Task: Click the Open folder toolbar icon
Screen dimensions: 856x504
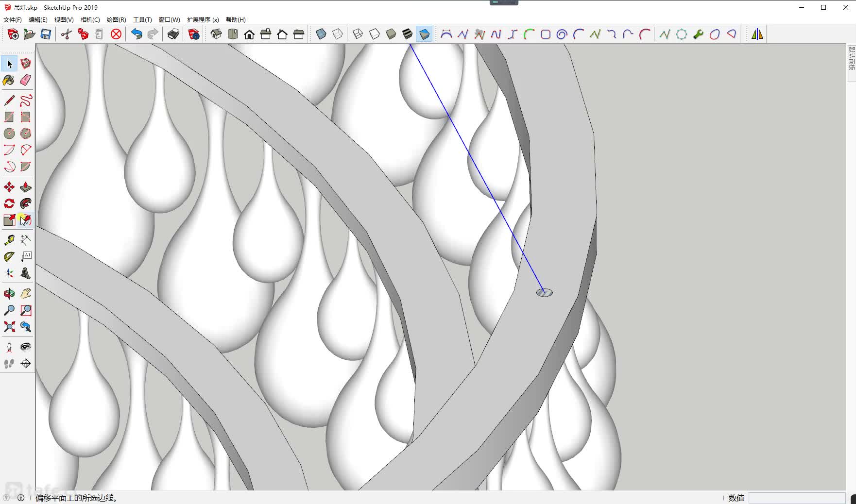Action: pyautogui.click(x=29, y=34)
